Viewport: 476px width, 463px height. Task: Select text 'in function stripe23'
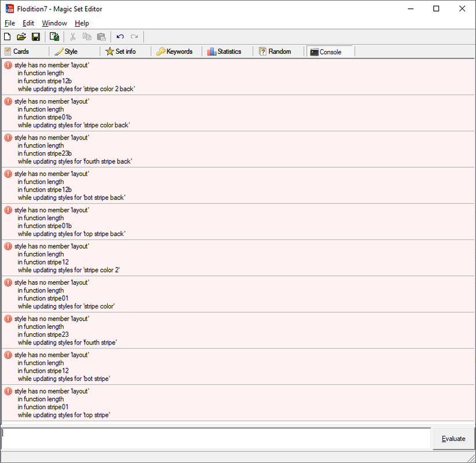tap(43, 335)
